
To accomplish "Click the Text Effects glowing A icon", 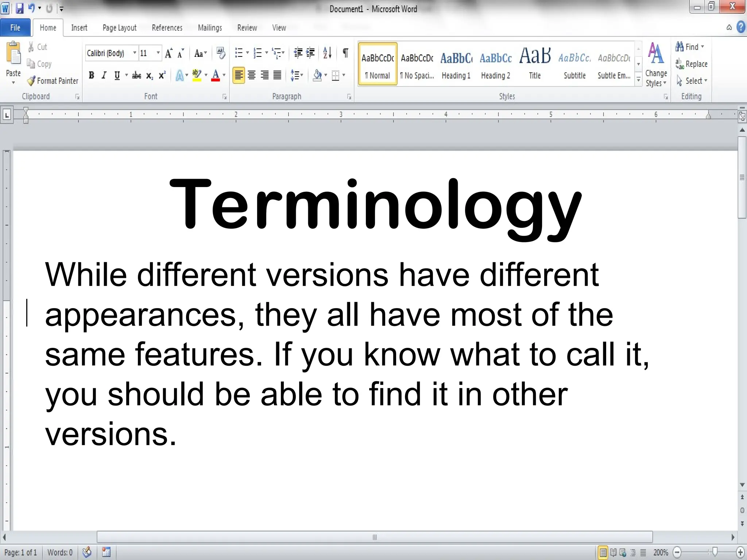I will tap(180, 75).
